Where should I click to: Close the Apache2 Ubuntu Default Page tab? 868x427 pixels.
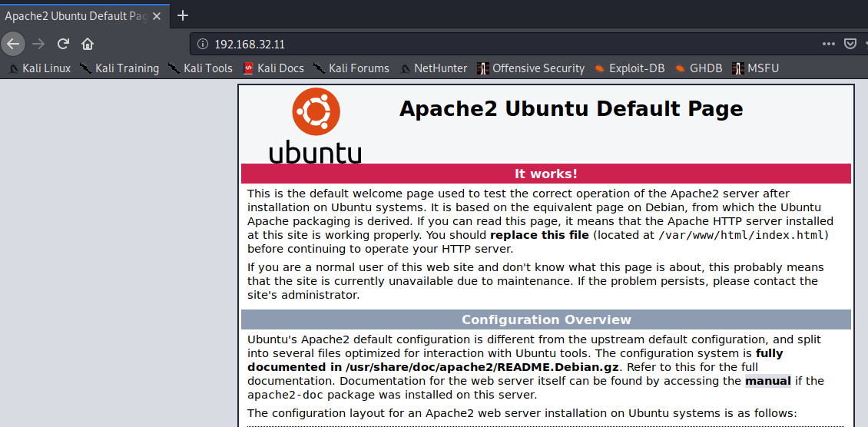156,16
